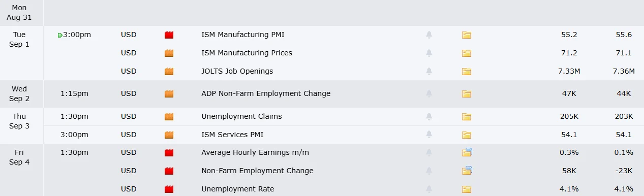
Task: Click the orange impact icon for ADP Non-Farm
Action: pos(169,93)
